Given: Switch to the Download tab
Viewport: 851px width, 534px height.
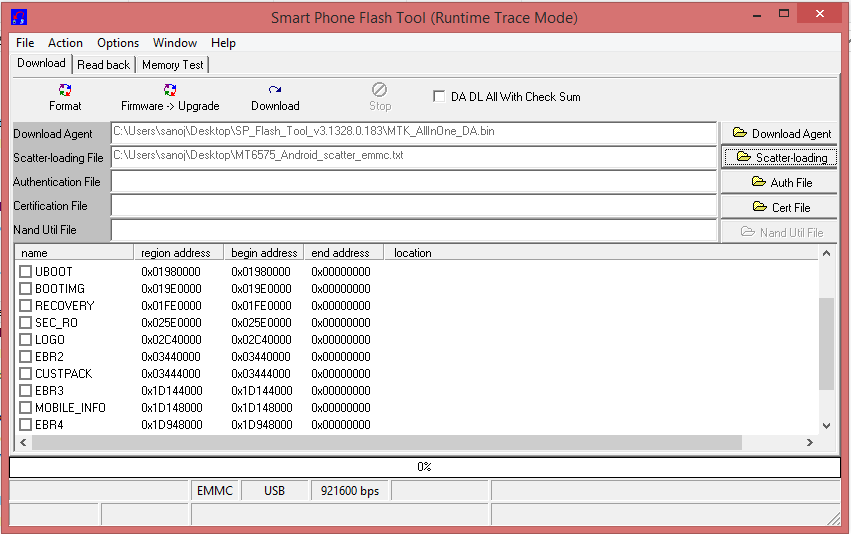Looking at the screenshot, I should tap(41, 63).
